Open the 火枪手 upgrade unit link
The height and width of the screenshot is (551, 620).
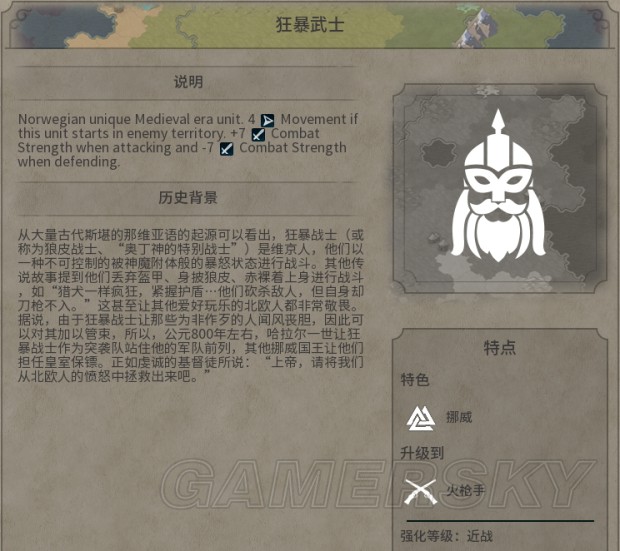point(466,491)
